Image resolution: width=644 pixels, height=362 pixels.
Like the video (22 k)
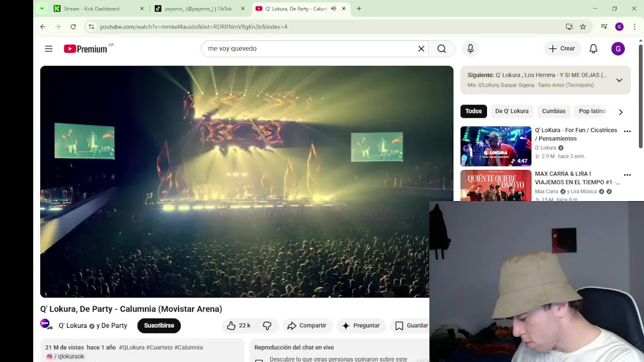[x=239, y=326]
